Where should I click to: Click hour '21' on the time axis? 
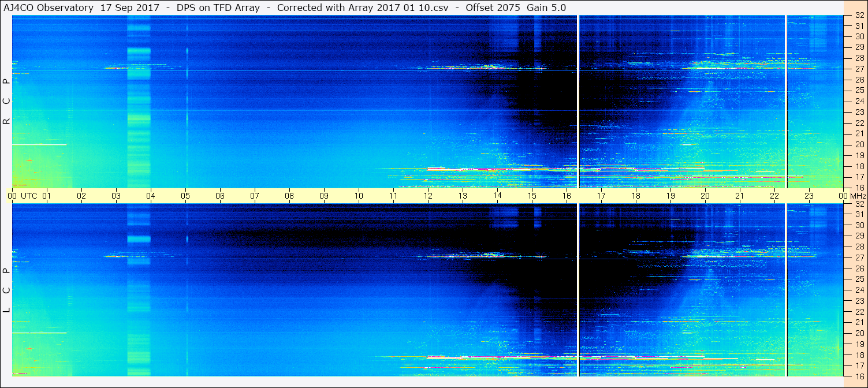[740, 196]
